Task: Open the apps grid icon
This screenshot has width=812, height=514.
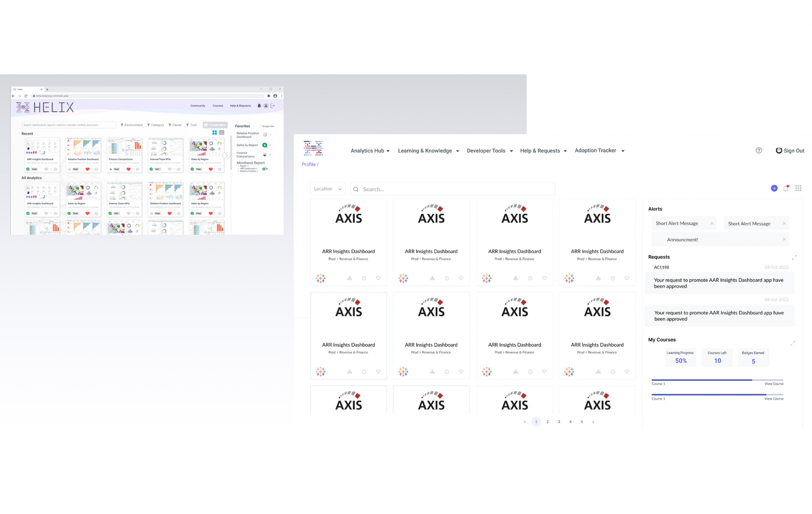Action: click(x=798, y=188)
